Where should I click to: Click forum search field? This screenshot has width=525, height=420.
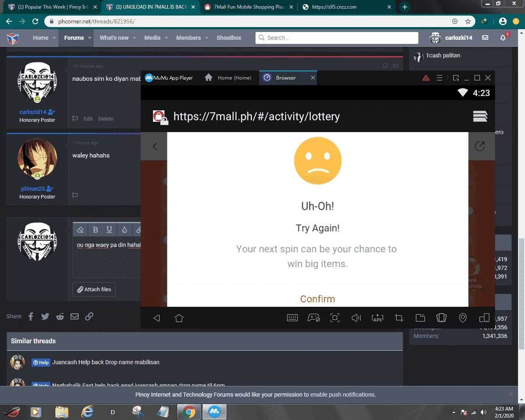tap(337, 38)
